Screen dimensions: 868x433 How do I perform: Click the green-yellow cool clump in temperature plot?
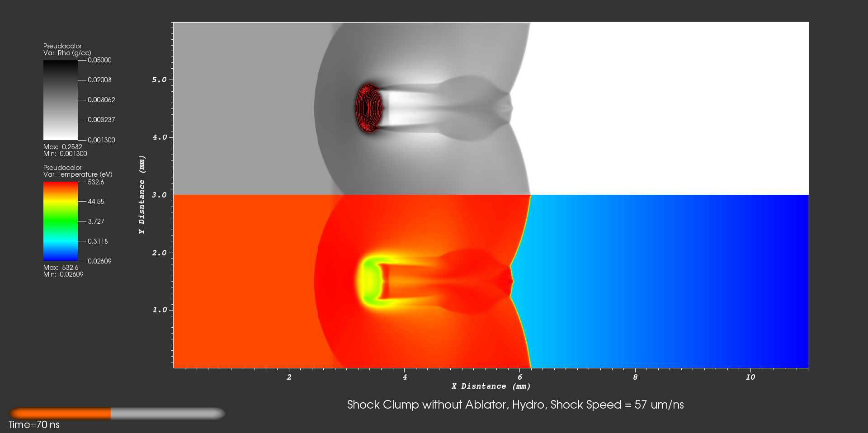tap(371, 281)
